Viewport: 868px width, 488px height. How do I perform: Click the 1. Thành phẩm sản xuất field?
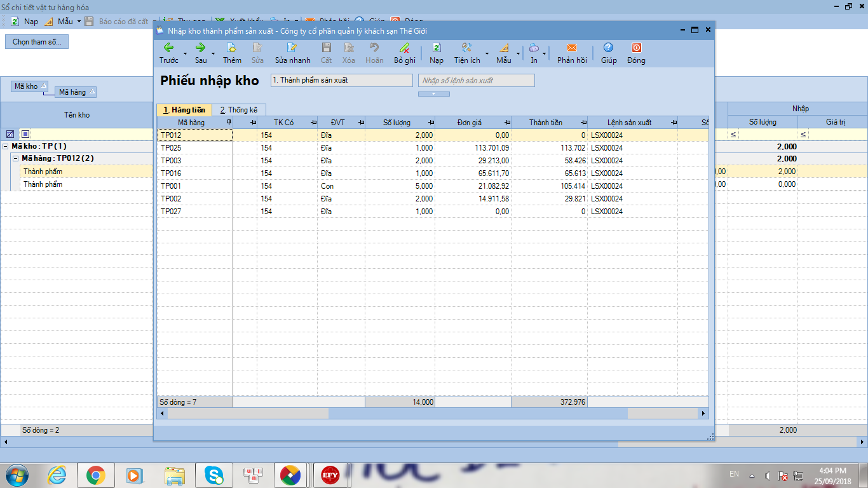(x=342, y=81)
